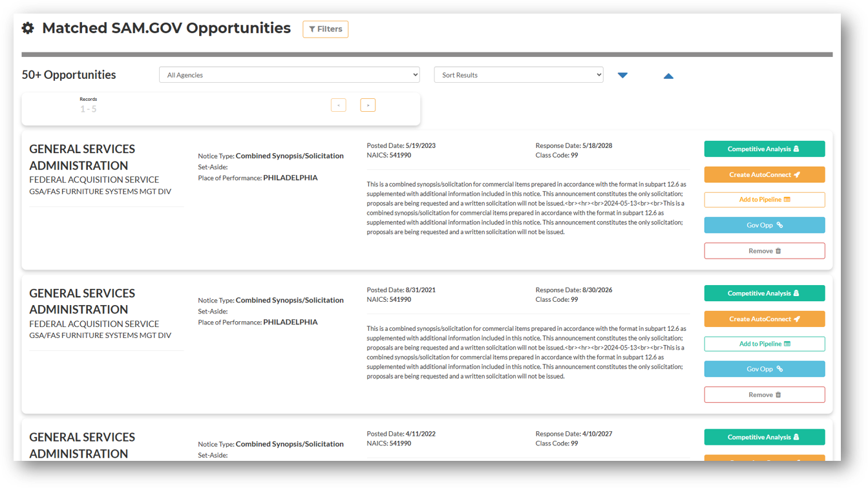Go to the next page of records

368,105
